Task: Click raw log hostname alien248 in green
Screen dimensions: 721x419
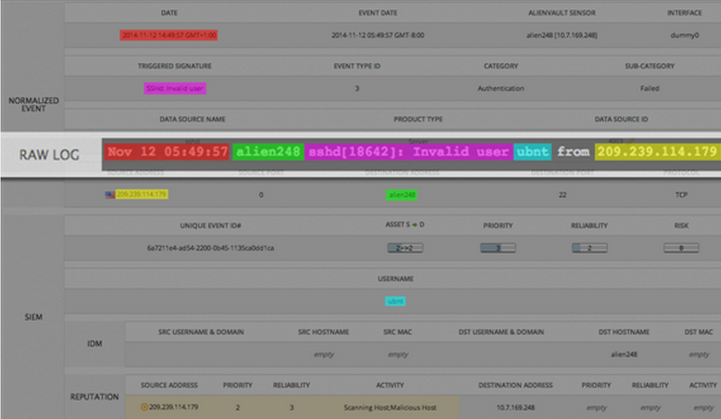Action: click(x=268, y=152)
